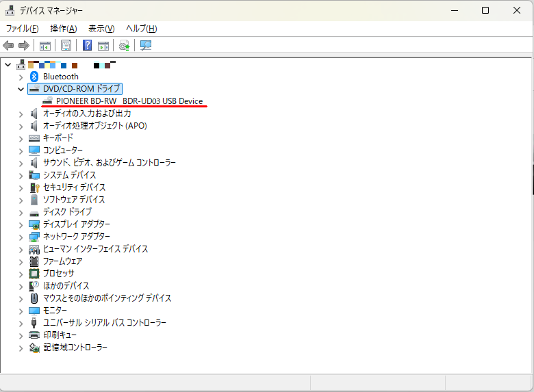Select the Bluetooth label
This screenshot has height=392, width=534.
(61, 77)
